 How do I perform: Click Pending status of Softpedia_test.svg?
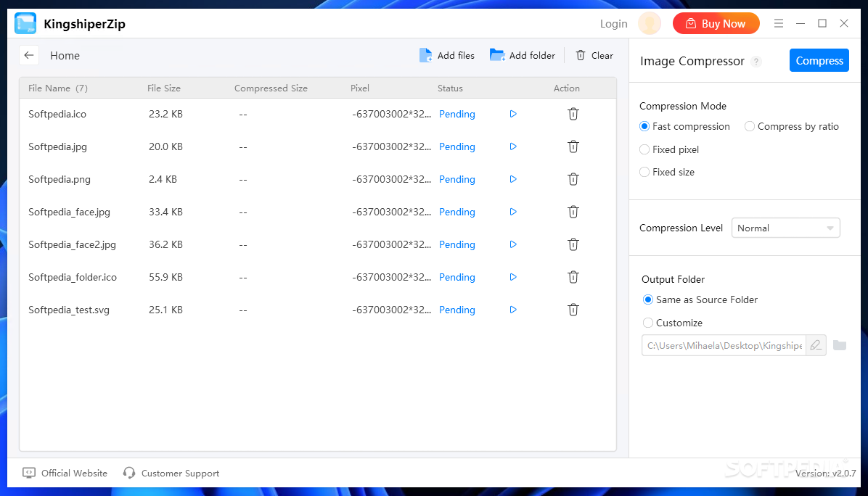pos(456,310)
